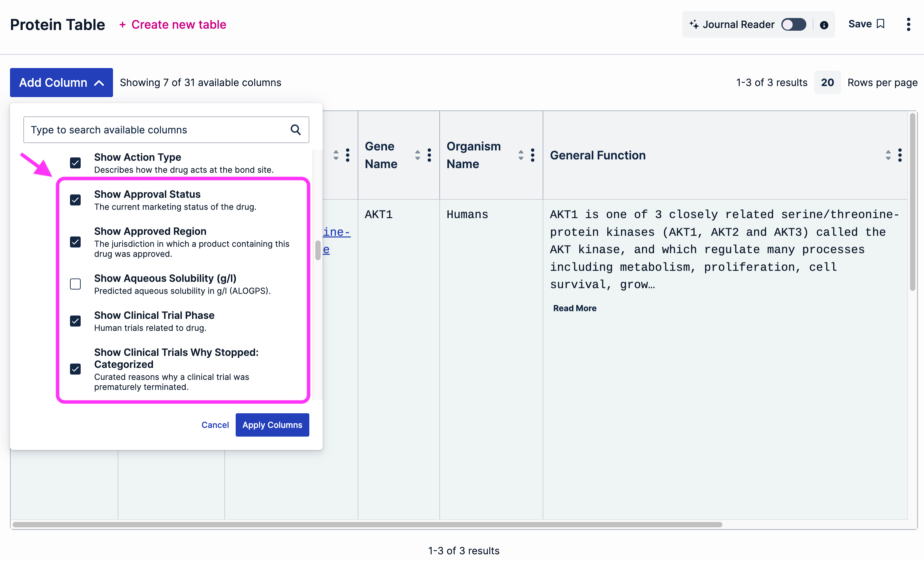This screenshot has width=924, height=561.
Task: Click Create new table link
Action: tap(173, 24)
